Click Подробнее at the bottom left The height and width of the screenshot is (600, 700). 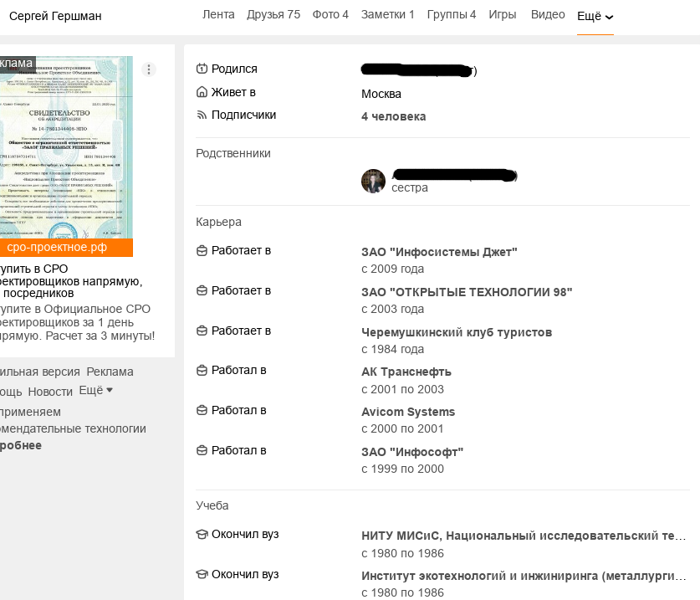22,444
